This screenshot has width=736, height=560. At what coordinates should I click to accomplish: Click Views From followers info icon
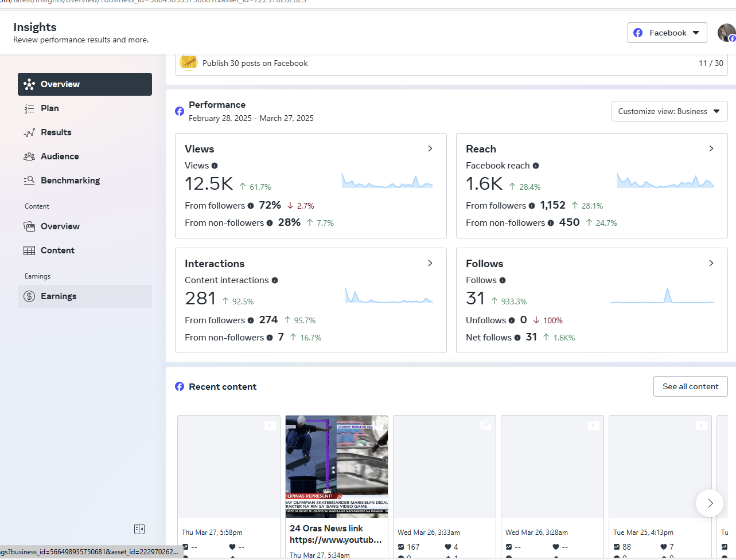(x=251, y=206)
